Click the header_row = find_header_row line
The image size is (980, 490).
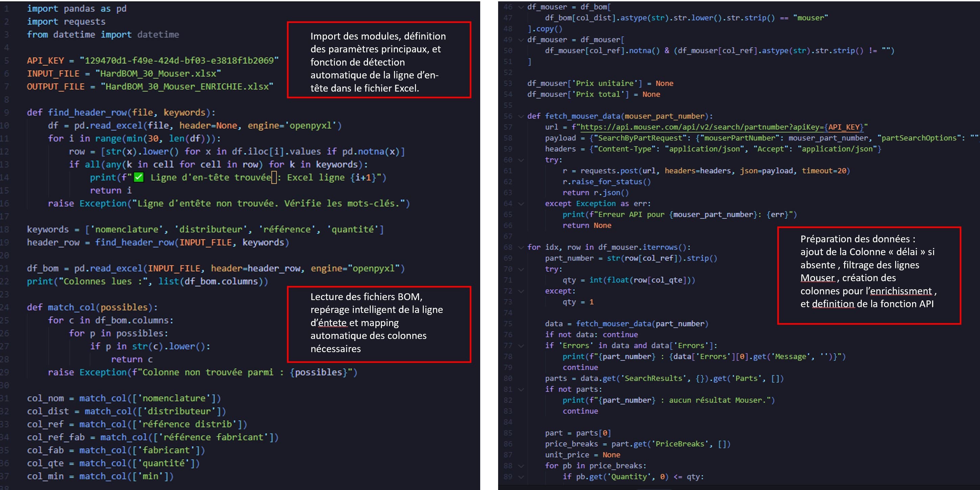158,242
